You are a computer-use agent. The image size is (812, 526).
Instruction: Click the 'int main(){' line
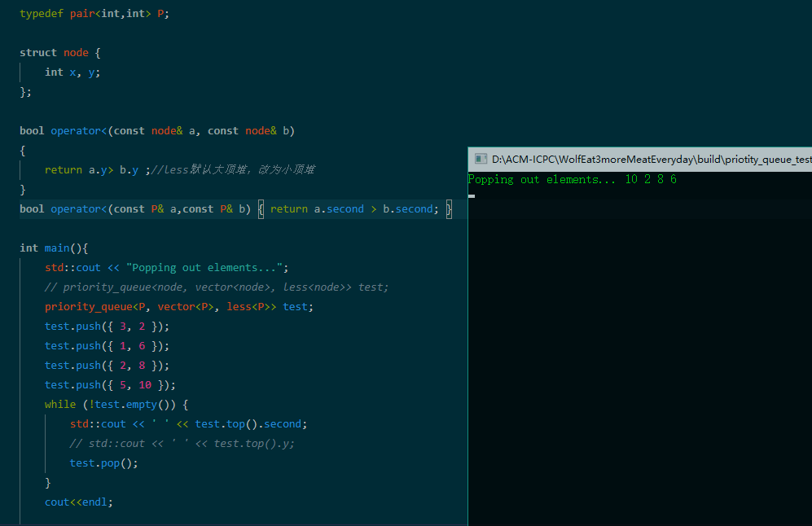[x=54, y=248]
